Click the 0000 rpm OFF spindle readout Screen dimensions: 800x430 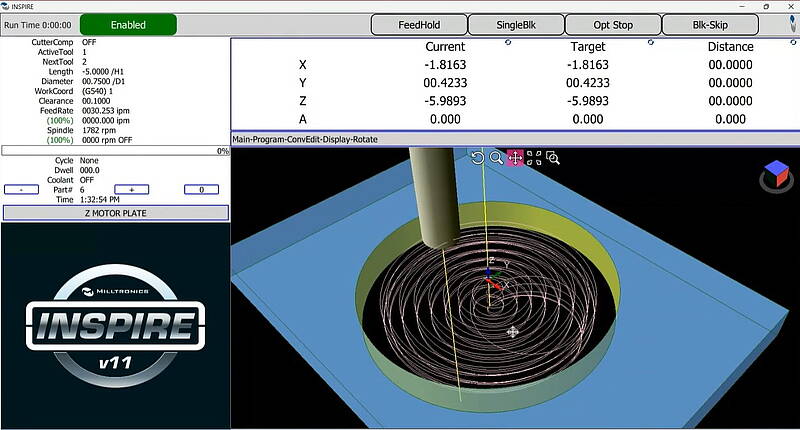click(107, 140)
